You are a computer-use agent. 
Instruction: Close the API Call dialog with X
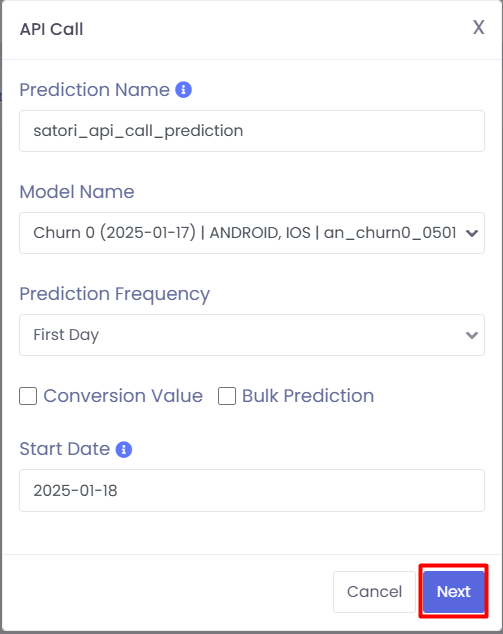(x=479, y=27)
